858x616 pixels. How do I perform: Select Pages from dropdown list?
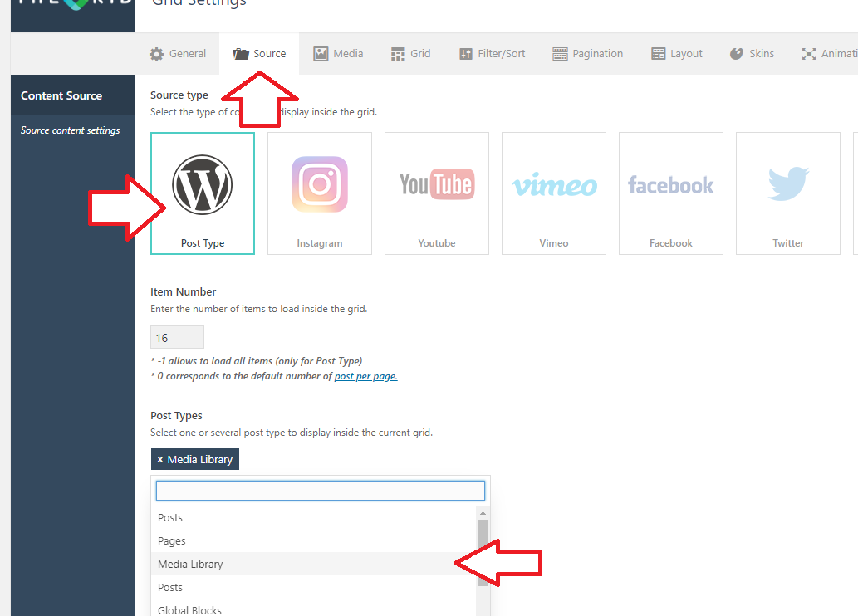click(172, 540)
